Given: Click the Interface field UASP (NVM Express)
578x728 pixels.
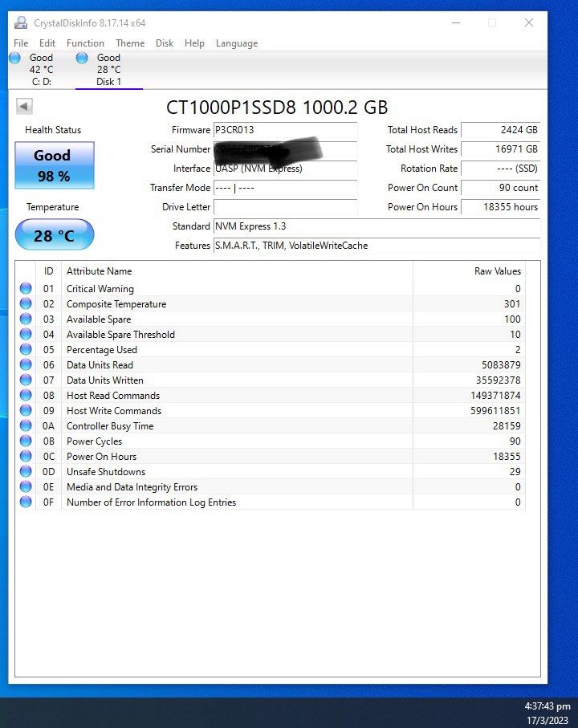Looking at the screenshot, I should click(285, 169).
